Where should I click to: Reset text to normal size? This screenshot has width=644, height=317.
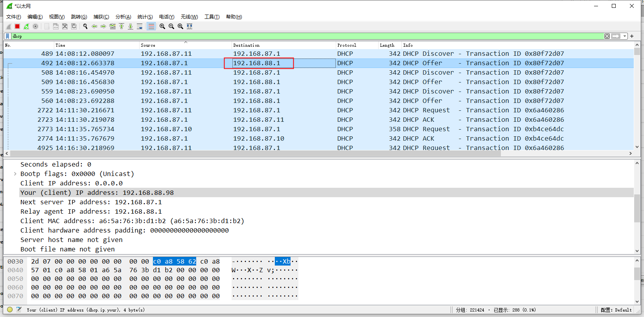pyautogui.click(x=180, y=26)
